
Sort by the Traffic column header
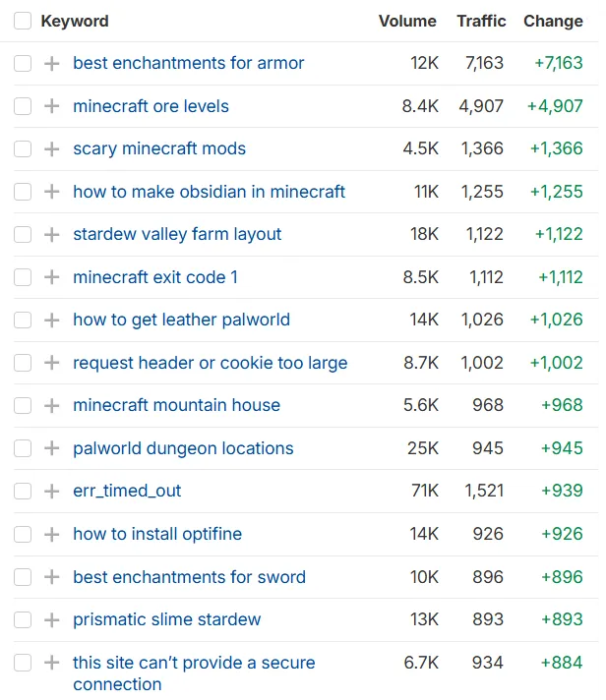point(480,21)
